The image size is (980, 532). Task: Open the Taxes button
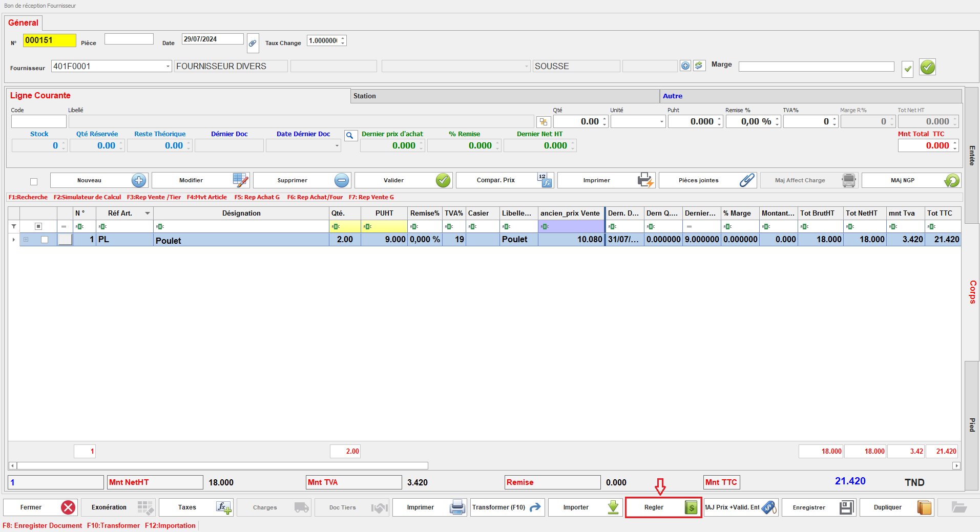pyautogui.click(x=196, y=507)
